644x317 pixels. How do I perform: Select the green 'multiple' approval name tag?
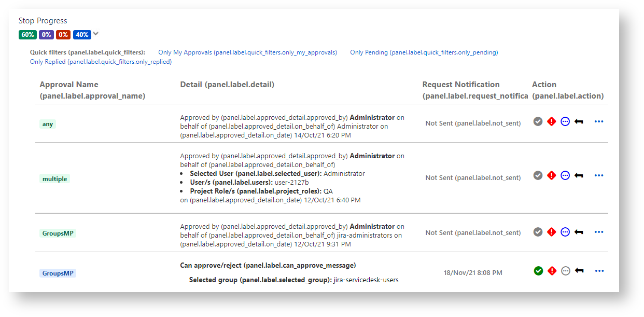pyautogui.click(x=55, y=179)
